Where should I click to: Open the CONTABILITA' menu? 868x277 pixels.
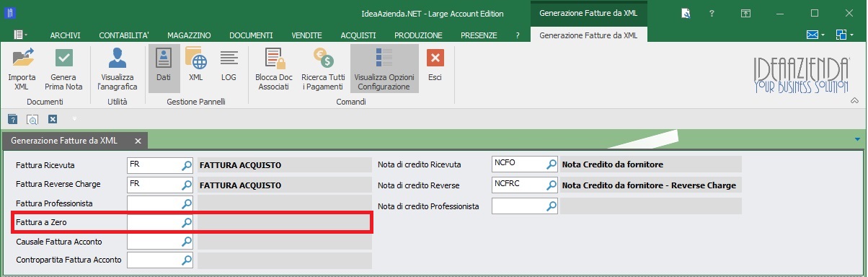coord(124,35)
